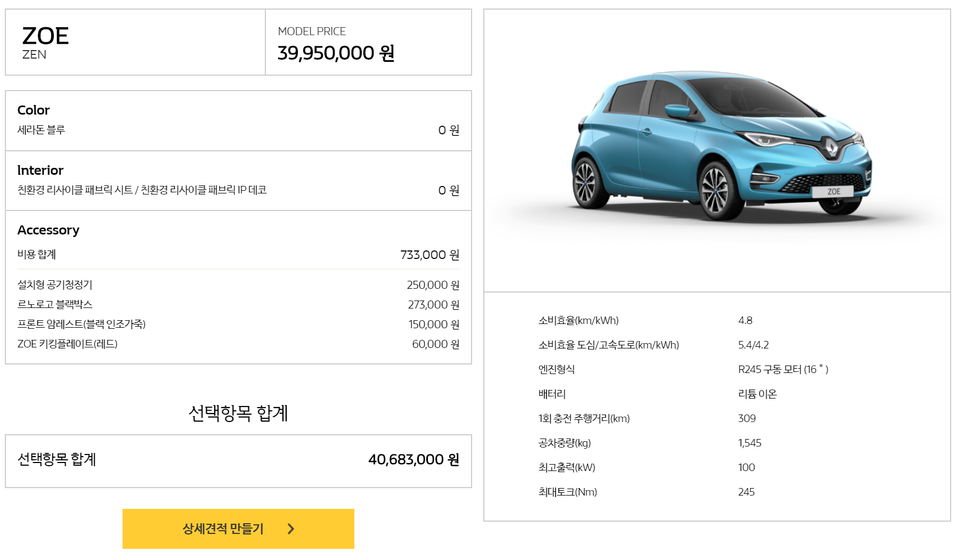Click the 309 range value
This screenshot has height=560, width=957.
tap(747, 418)
